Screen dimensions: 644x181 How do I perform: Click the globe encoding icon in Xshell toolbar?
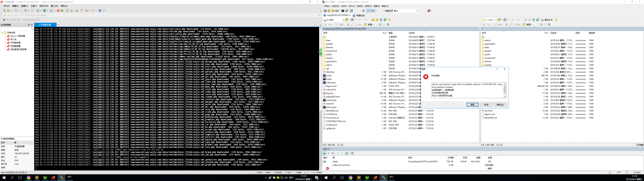pos(44,11)
